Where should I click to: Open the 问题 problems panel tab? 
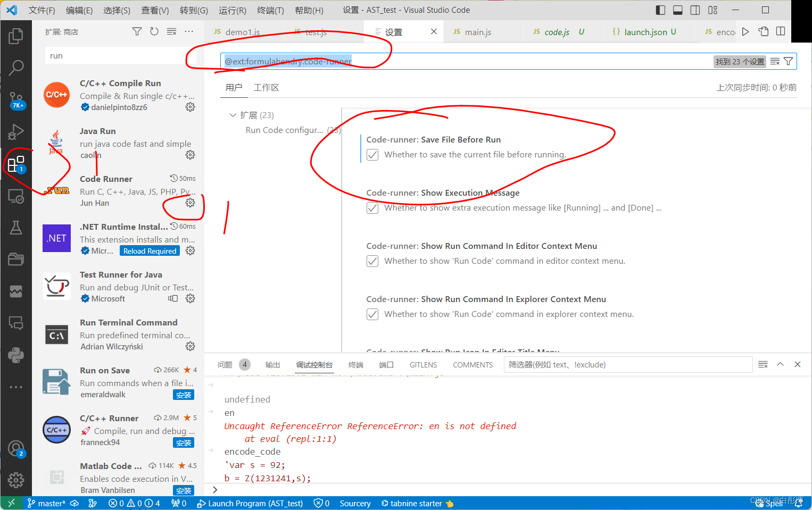point(225,364)
